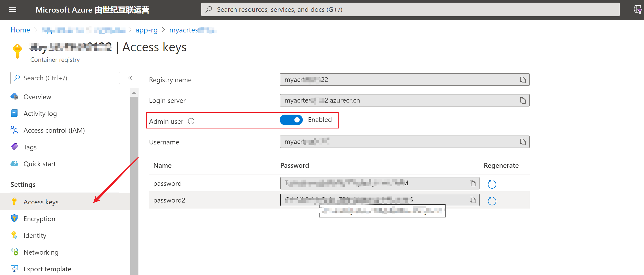Copy the Username field value
This screenshot has width=644, height=275.
coord(523,142)
